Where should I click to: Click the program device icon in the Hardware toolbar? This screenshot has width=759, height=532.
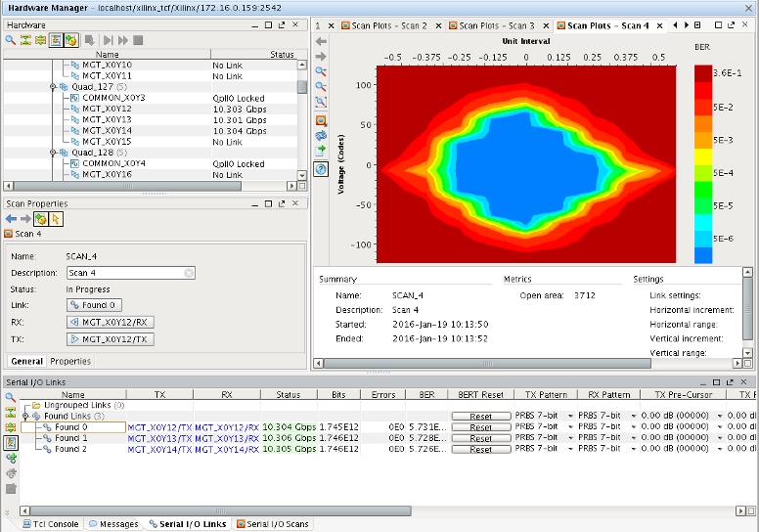pyautogui.click(x=89, y=40)
